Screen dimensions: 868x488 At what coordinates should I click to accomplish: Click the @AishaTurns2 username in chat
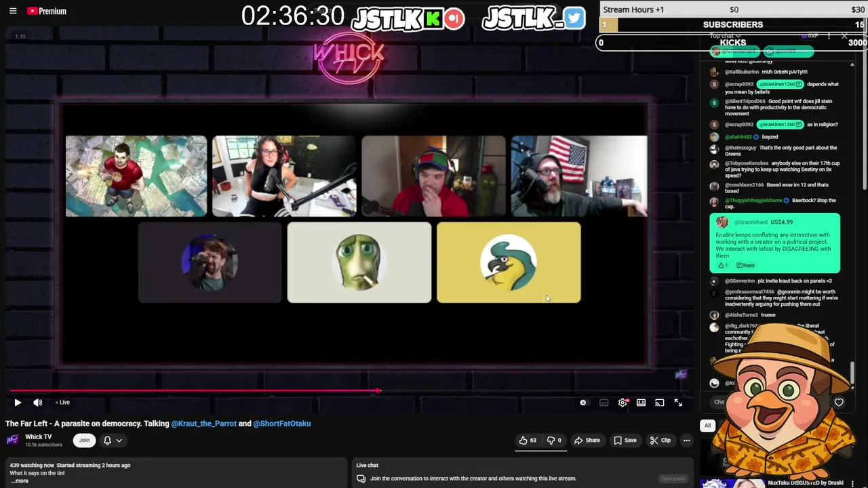point(741,315)
